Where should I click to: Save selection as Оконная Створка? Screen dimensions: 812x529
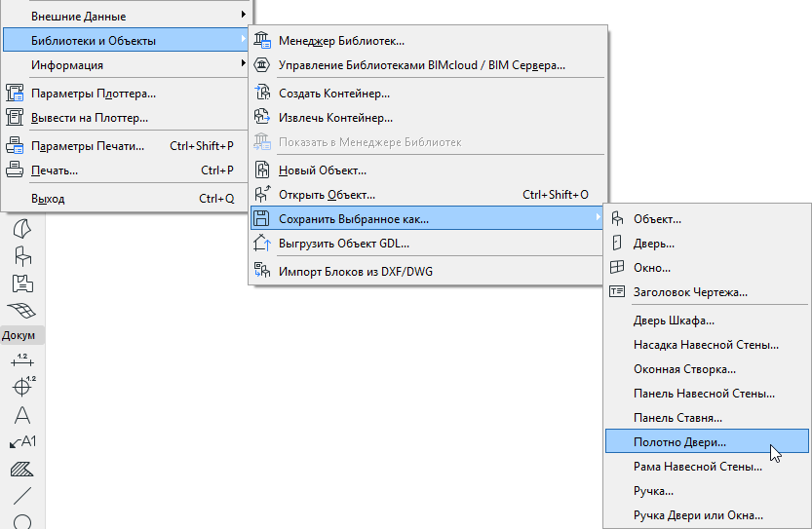(x=707, y=369)
